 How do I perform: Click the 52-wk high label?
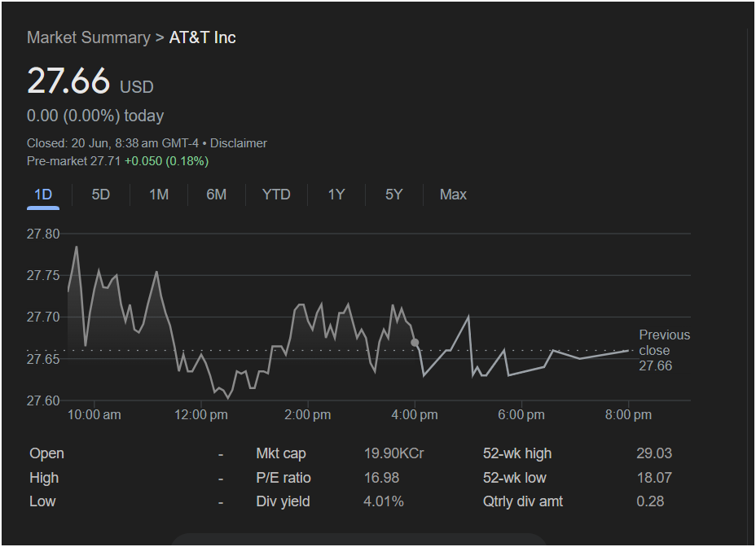517,453
